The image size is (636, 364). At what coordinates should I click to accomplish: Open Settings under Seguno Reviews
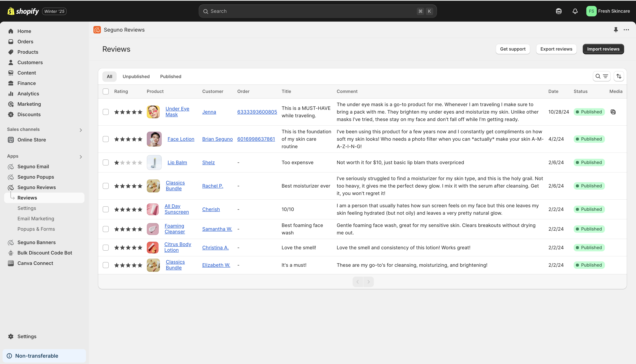[27, 208]
